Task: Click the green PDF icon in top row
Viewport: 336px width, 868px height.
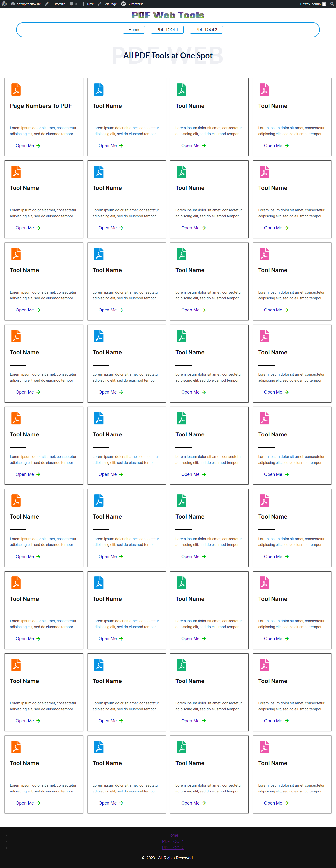Action: pos(181,90)
